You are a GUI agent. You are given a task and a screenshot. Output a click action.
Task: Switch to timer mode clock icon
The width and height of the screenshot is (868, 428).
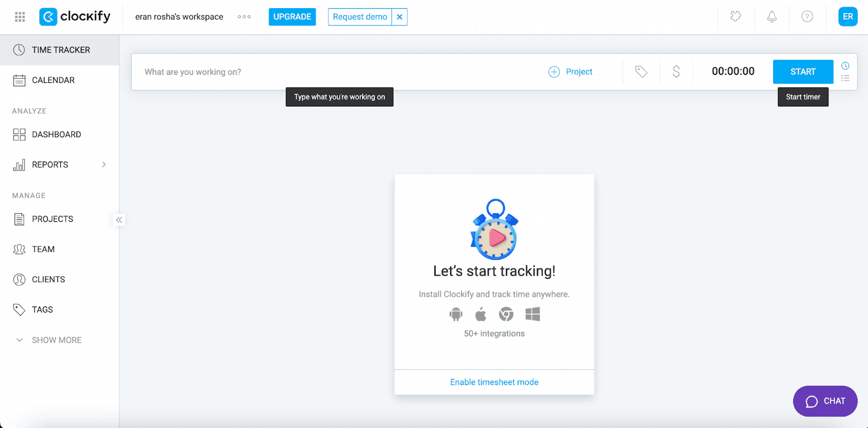coord(845,66)
